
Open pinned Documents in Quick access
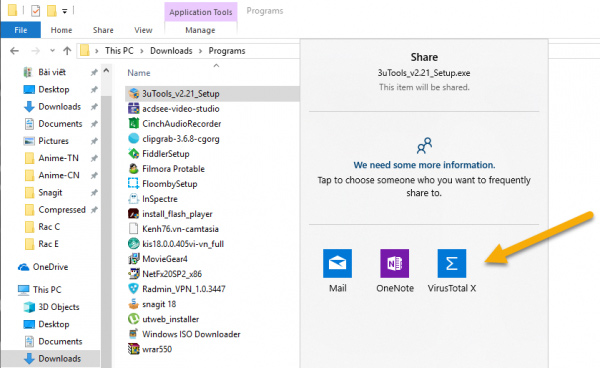click(x=60, y=124)
